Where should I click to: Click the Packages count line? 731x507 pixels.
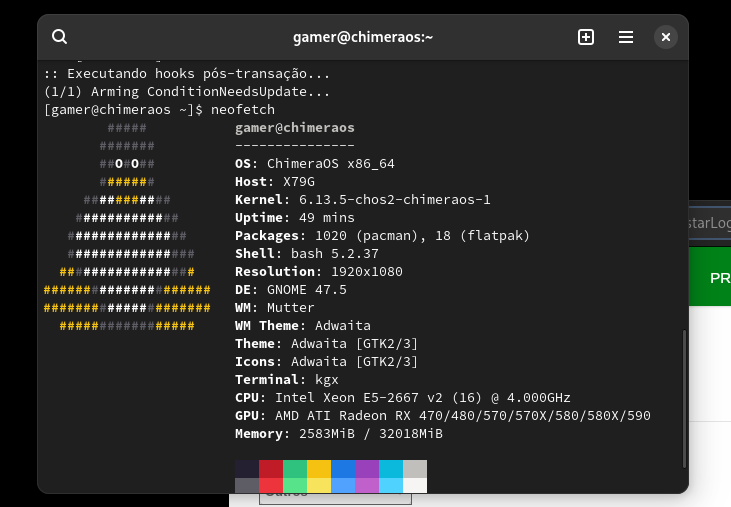click(x=382, y=236)
